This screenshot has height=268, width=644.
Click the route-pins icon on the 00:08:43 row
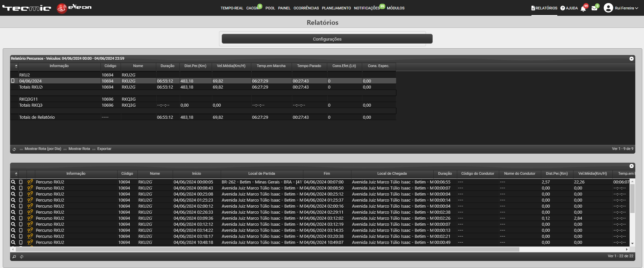tap(30, 188)
